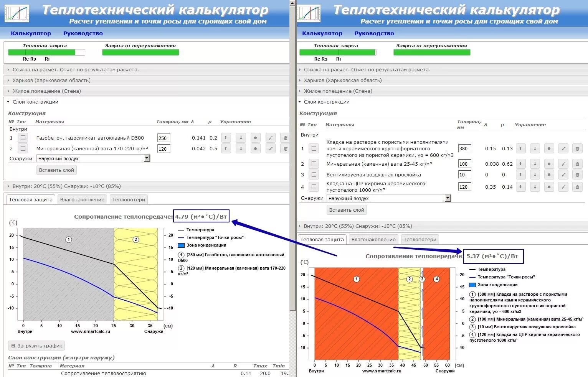588x377 pixels.
Task: Click round dot icon on Газобетон row
Action: click(x=255, y=138)
